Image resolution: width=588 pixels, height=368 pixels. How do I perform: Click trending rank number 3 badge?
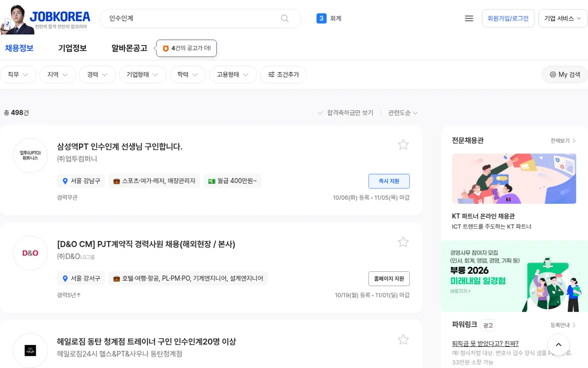(321, 19)
